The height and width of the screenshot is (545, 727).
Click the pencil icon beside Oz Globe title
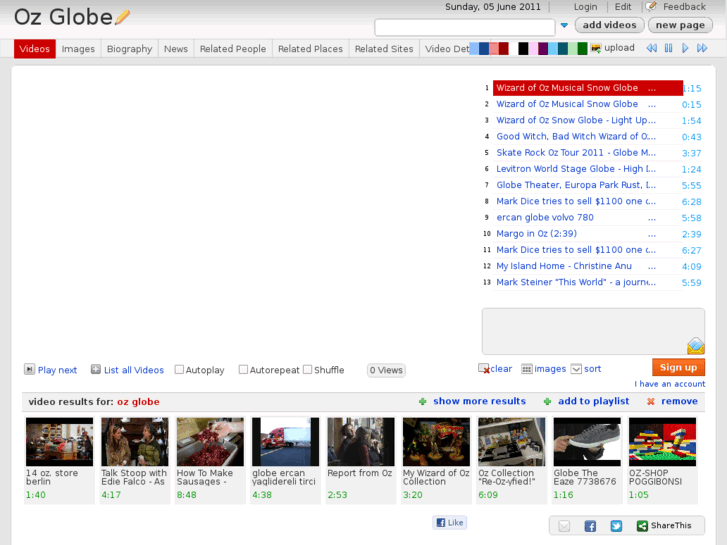click(x=123, y=18)
